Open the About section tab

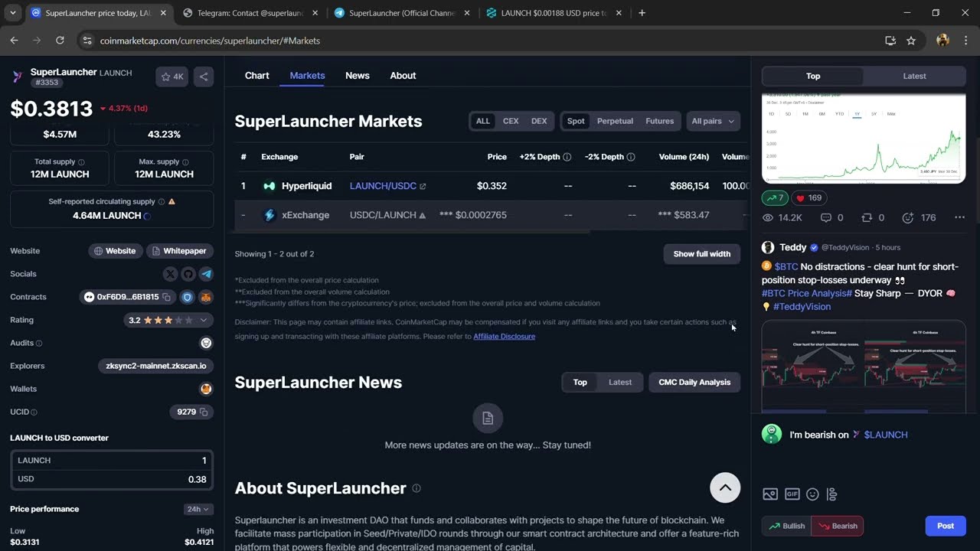(403, 76)
